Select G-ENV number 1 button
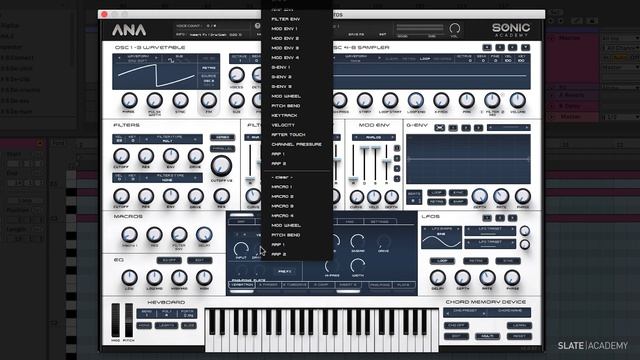The height and width of the screenshot is (360, 640). pos(453,128)
